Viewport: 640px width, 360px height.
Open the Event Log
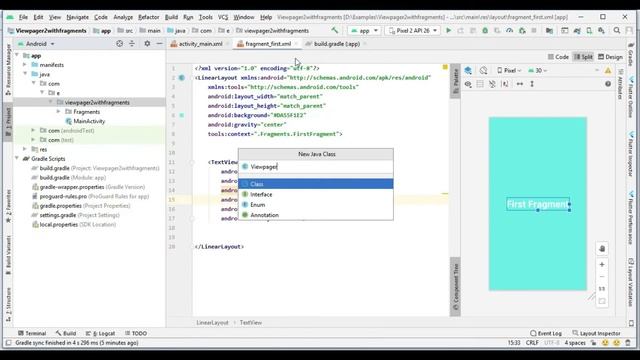pos(546,333)
